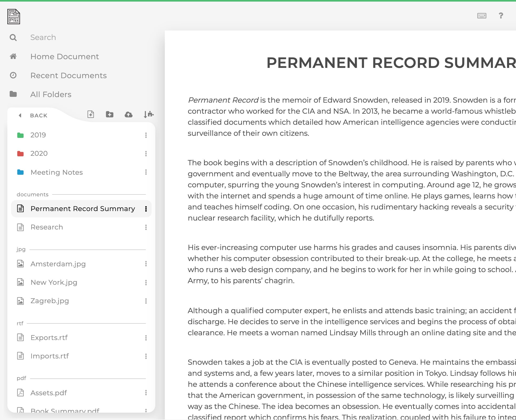Click the green 2019 folder icon
Viewport: 516px width, 420px height.
coord(20,135)
